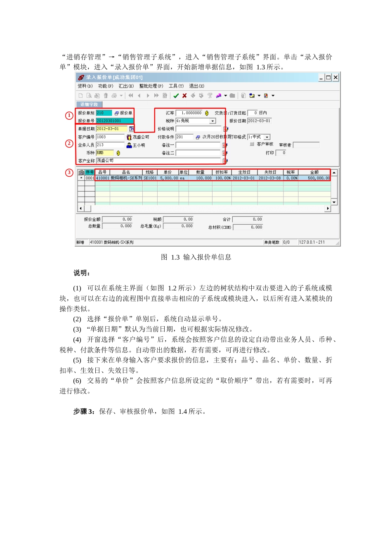Expand the purple arrow's dropdown
The image size is (392, 555).
[x=226, y=96]
